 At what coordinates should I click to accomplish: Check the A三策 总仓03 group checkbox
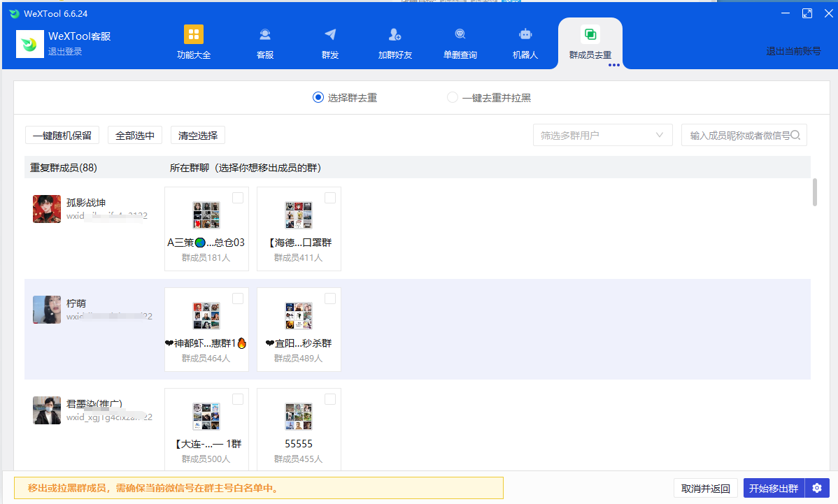(x=238, y=198)
